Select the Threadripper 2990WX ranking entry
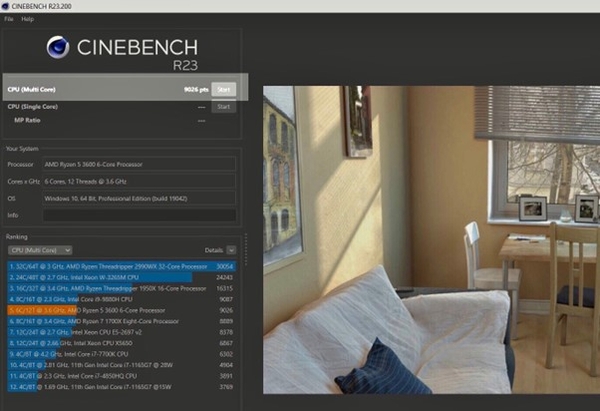The width and height of the screenshot is (600, 411). pos(120,267)
